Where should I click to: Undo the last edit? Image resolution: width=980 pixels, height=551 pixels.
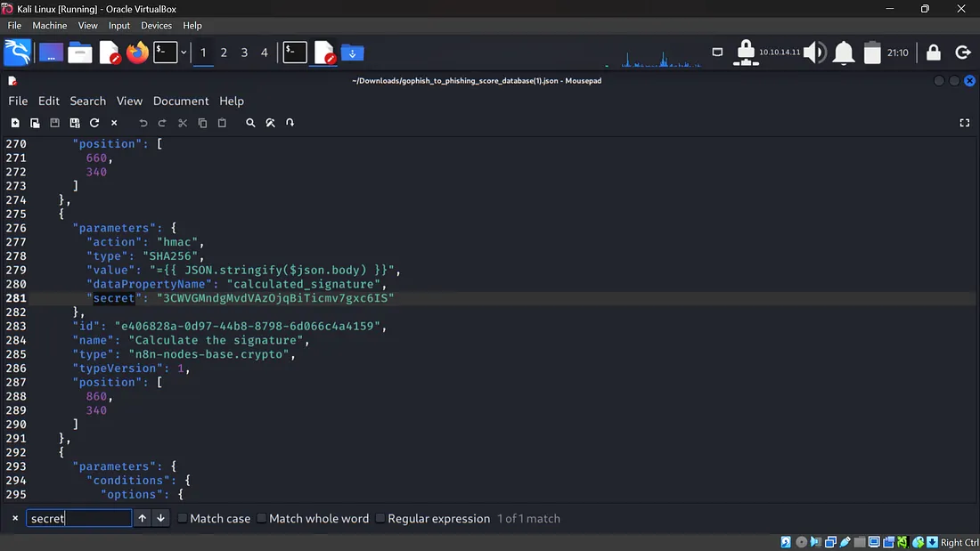point(143,123)
